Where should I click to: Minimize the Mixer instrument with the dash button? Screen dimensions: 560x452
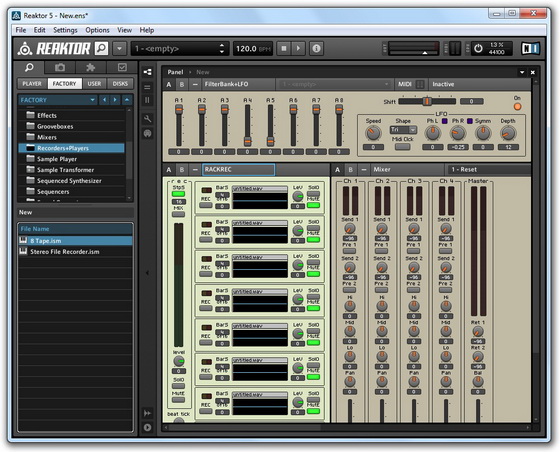[x=363, y=170]
